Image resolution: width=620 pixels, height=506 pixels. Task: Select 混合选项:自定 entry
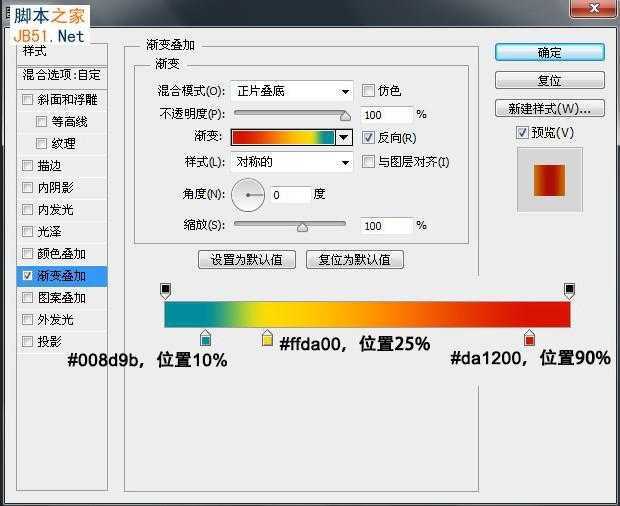point(62,75)
